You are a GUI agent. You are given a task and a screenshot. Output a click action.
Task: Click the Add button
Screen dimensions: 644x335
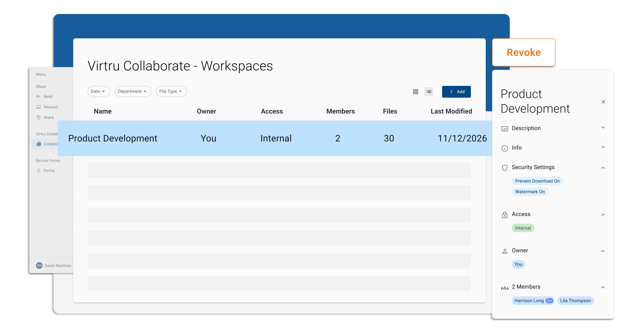456,92
